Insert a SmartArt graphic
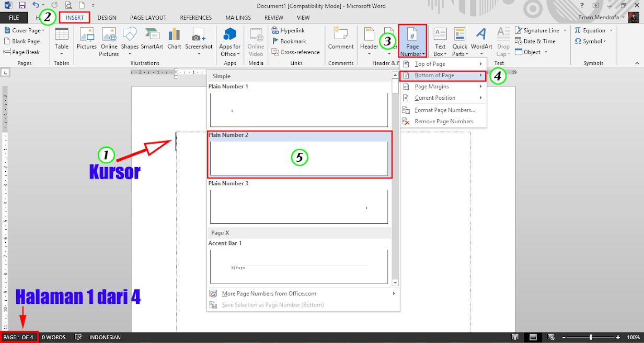 tap(152, 39)
